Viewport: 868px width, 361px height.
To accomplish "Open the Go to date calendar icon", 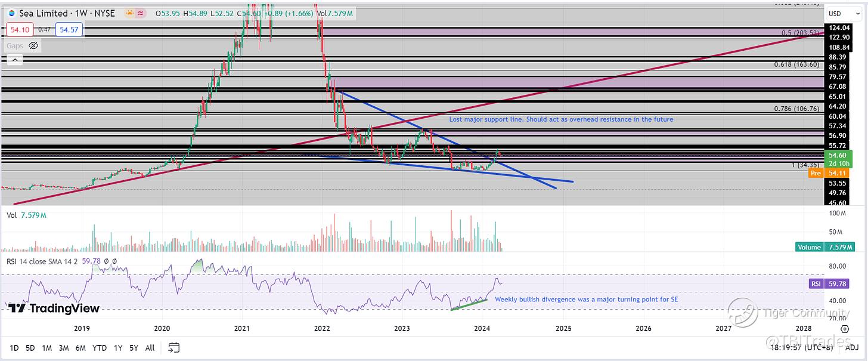I will [174, 347].
